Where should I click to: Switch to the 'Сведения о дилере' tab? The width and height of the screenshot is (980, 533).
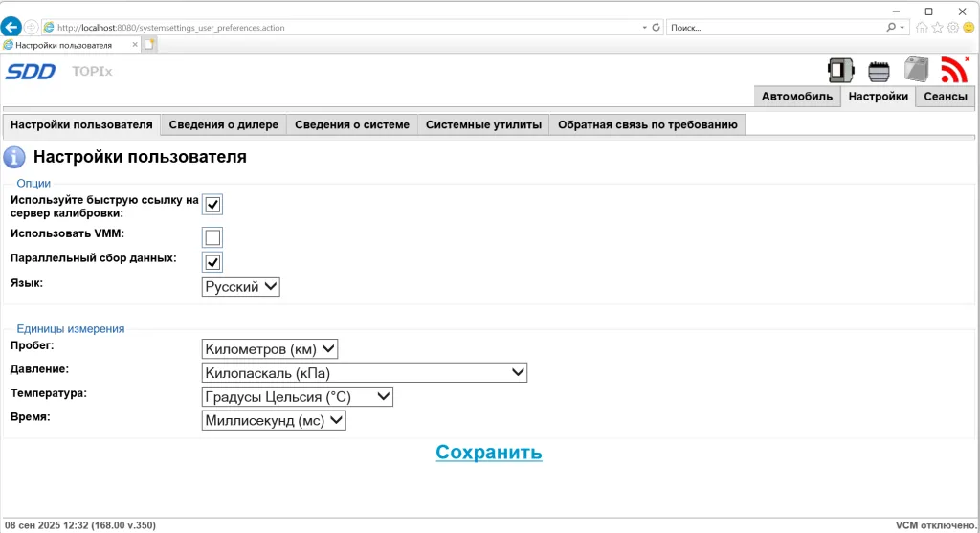[223, 124]
